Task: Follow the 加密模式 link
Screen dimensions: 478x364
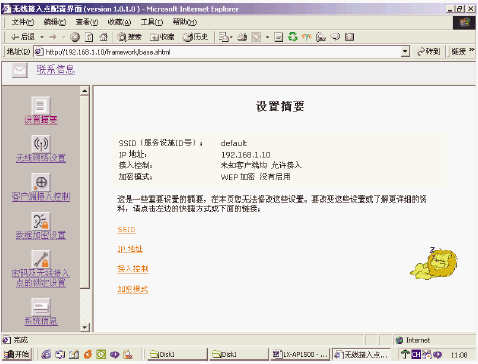Action: click(x=133, y=289)
